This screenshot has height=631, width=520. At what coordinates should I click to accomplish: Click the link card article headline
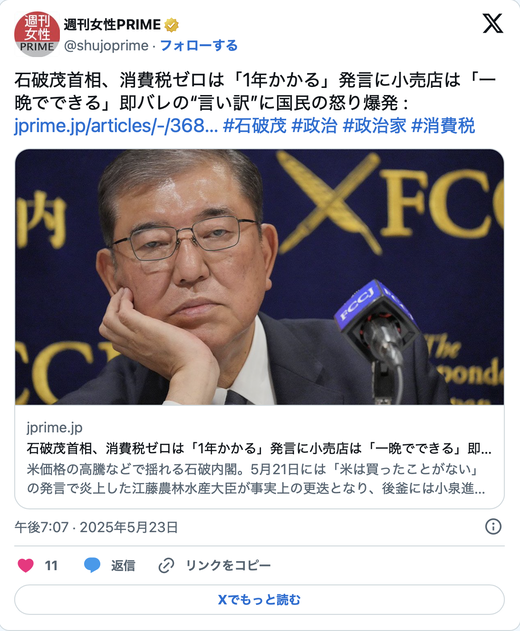click(259, 448)
